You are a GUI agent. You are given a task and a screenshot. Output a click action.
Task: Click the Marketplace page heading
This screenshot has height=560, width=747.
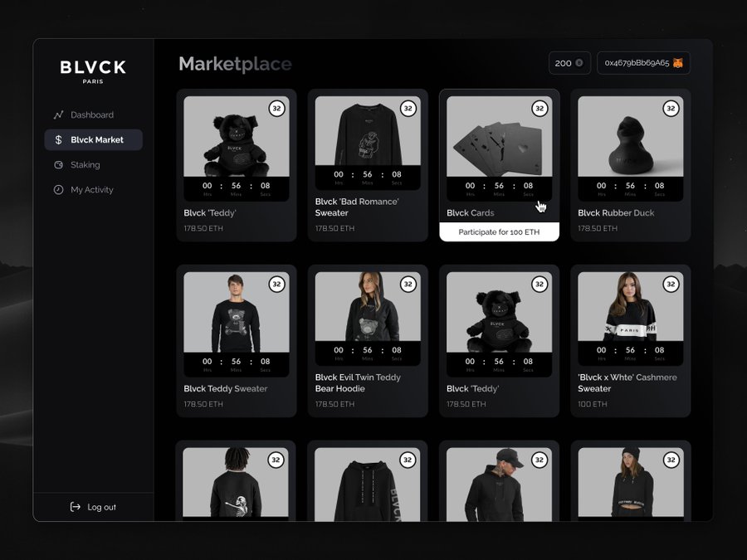236,64
